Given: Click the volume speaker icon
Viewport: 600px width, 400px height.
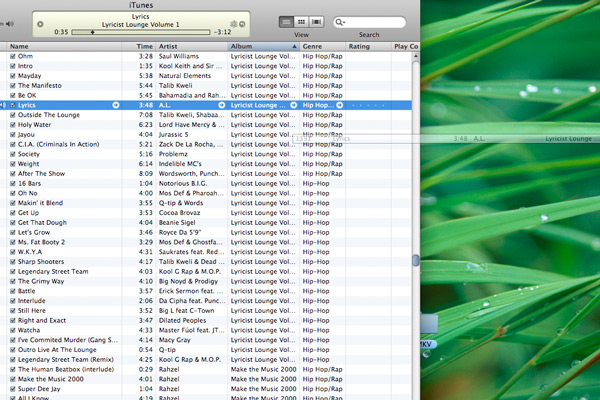Looking at the screenshot, I should pos(10,24).
